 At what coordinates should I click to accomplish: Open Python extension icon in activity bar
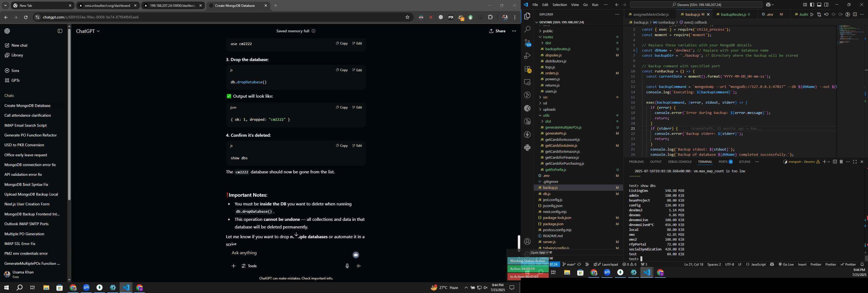[x=527, y=148]
